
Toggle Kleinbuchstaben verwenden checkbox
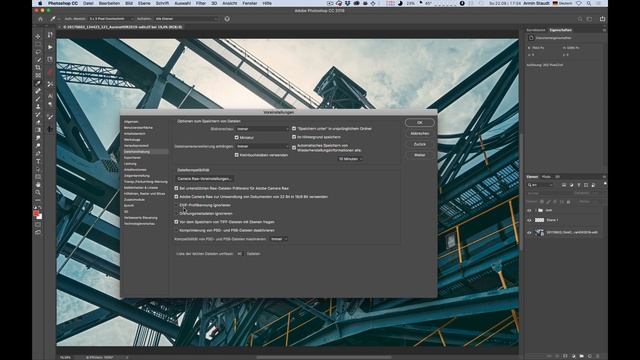coord(236,155)
